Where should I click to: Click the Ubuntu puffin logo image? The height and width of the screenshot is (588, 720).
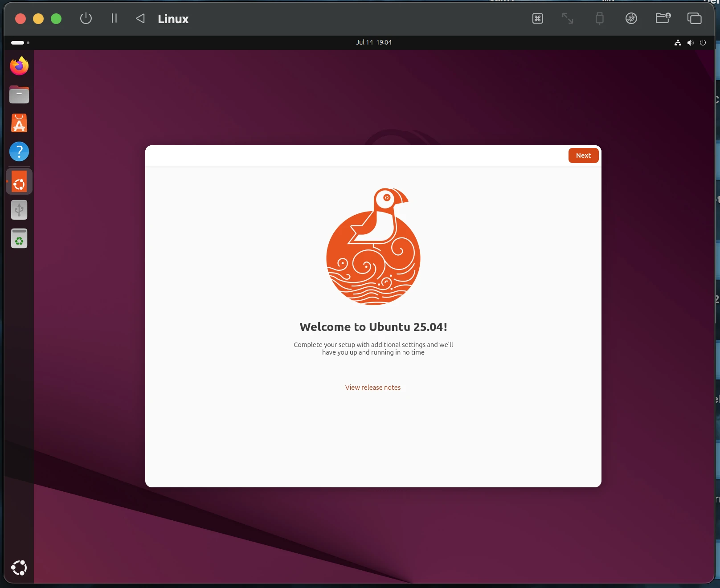(x=373, y=246)
